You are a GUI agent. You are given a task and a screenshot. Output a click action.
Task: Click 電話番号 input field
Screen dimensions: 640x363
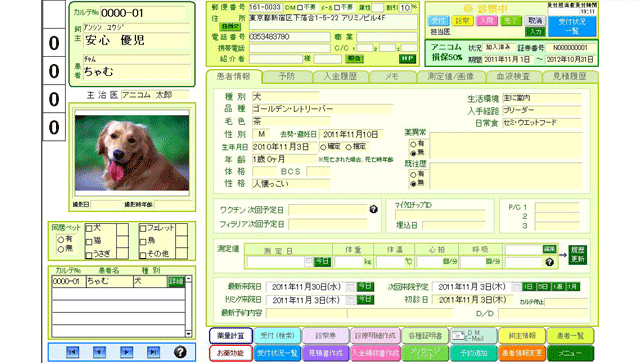pyautogui.click(x=289, y=37)
